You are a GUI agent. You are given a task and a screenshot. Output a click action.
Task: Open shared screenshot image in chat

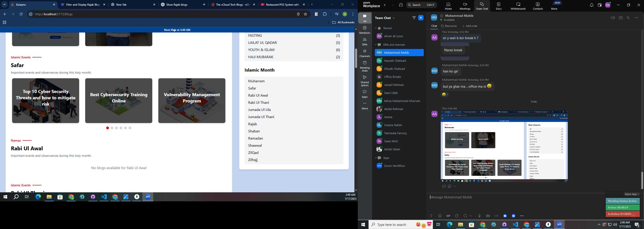pos(504,146)
